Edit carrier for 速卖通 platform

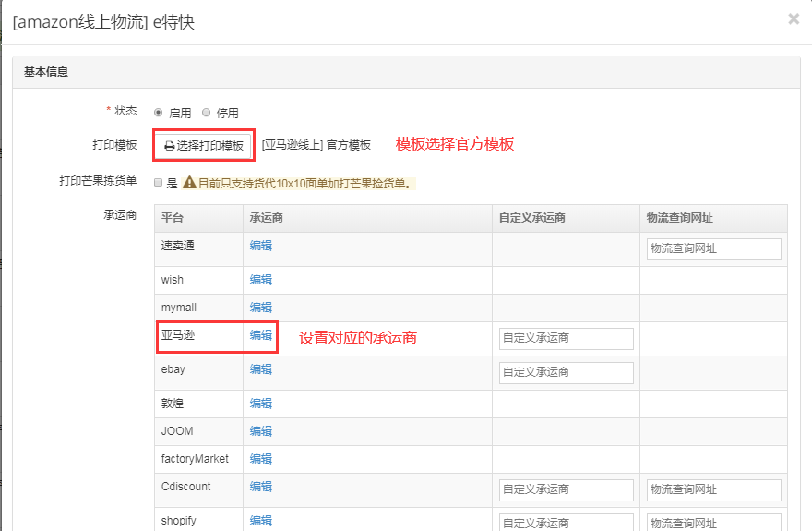coord(261,246)
